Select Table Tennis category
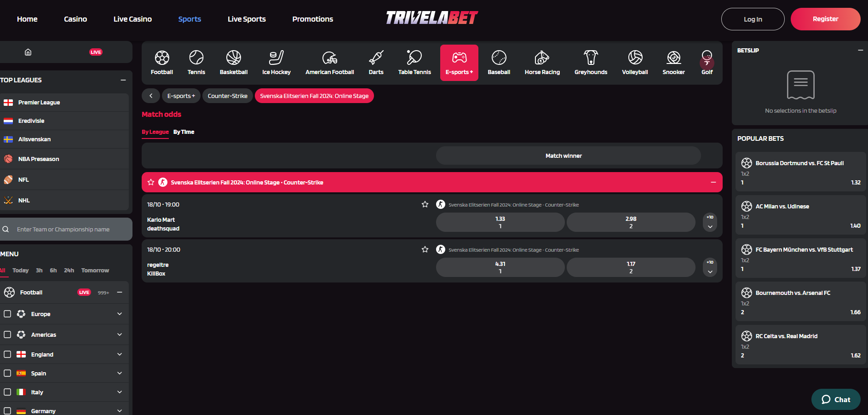 point(414,63)
